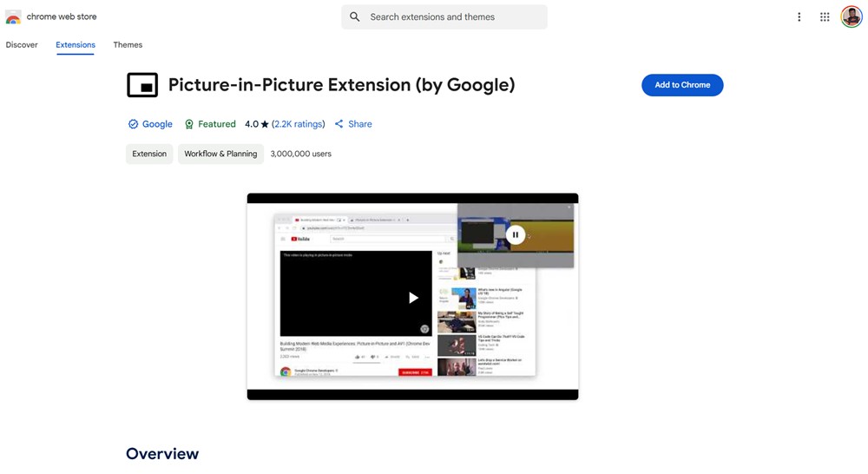The height and width of the screenshot is (474, 868).
Task: Open the Google apps grid
Action: (x=825, y=17)
